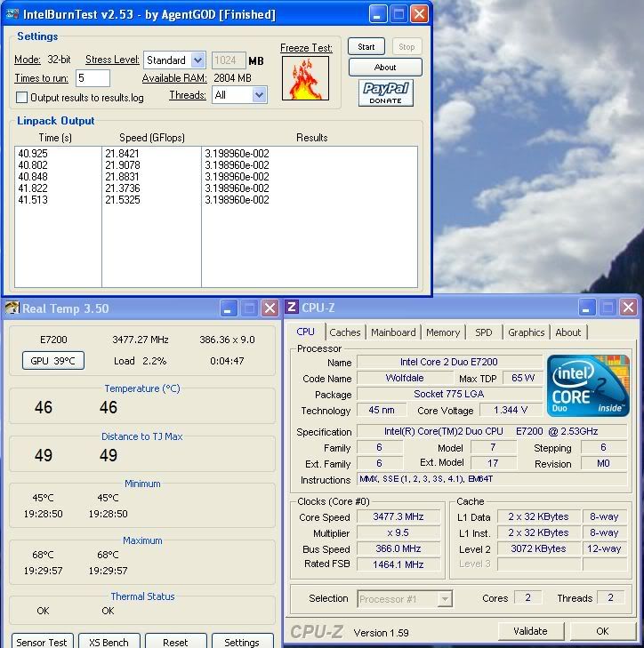Viewport: 644px width, 648px height.
Task: Click the GPU 39°C button
Action: point(53,361)
